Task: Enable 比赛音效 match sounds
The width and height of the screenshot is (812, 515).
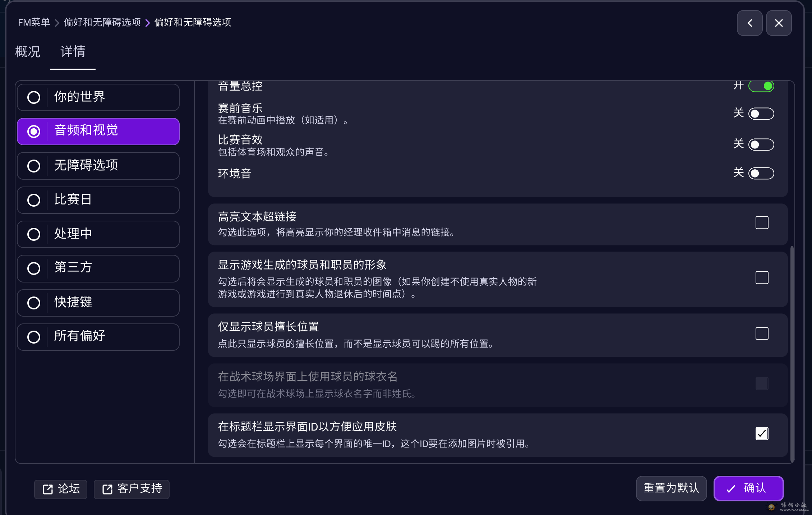Action: 762,144
